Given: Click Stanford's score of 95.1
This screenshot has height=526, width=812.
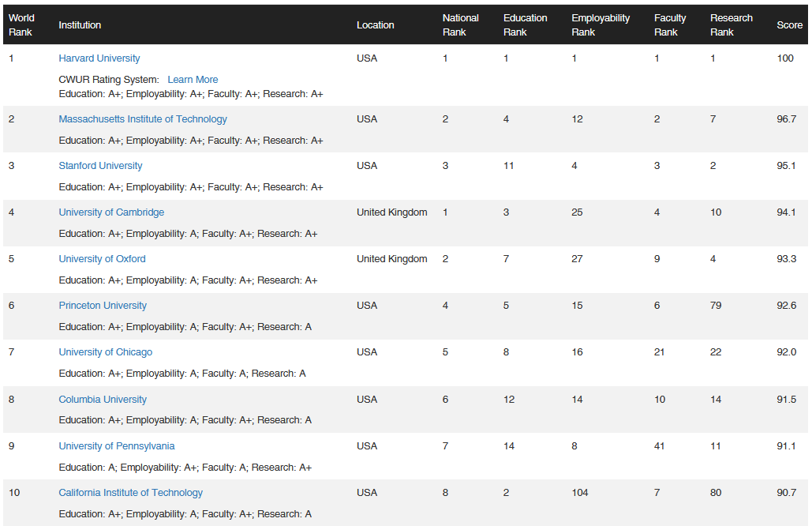Looking at the screenshot, I should (x=786, y=165).
